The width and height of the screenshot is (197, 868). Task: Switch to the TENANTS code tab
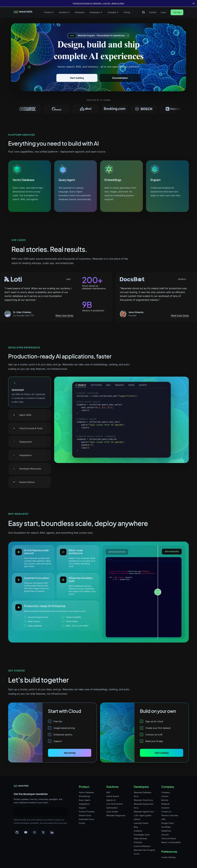pos(119,385)
